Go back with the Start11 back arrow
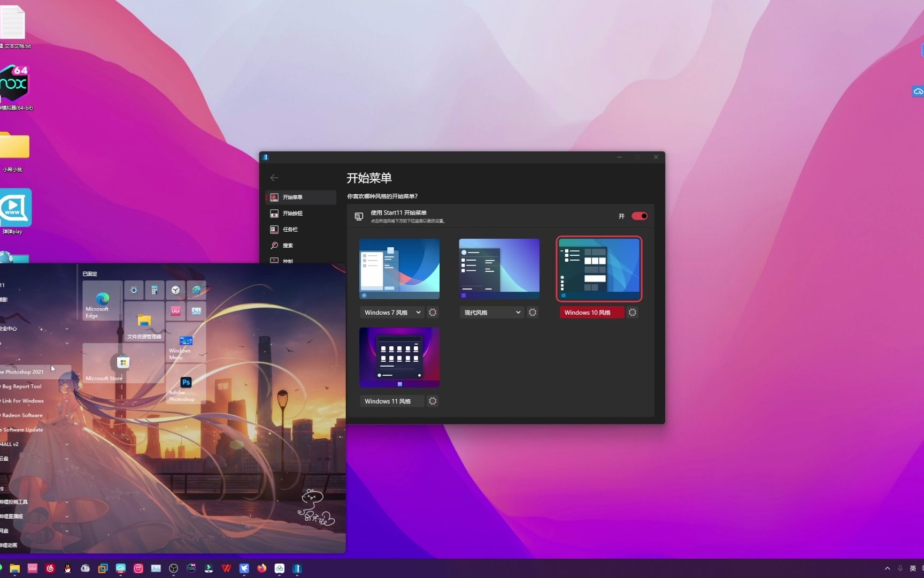Viewport: 924px width, 578px height. (x=274, y=178)
